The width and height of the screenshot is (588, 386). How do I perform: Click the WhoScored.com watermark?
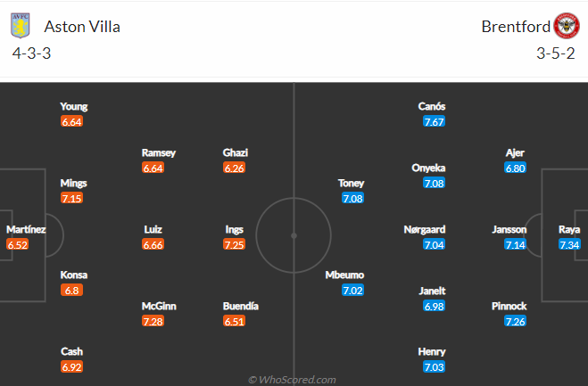292,380
